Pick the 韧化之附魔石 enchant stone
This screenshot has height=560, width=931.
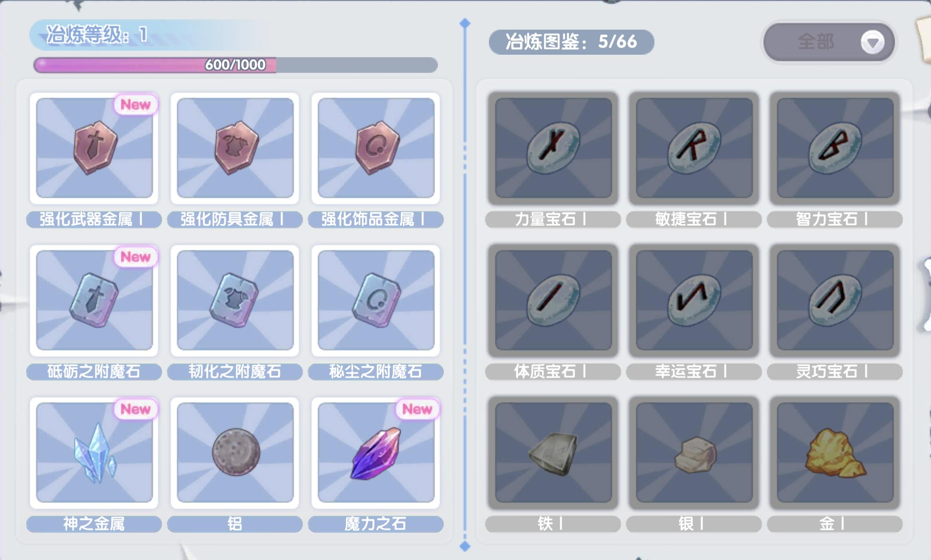click(235, 300)
